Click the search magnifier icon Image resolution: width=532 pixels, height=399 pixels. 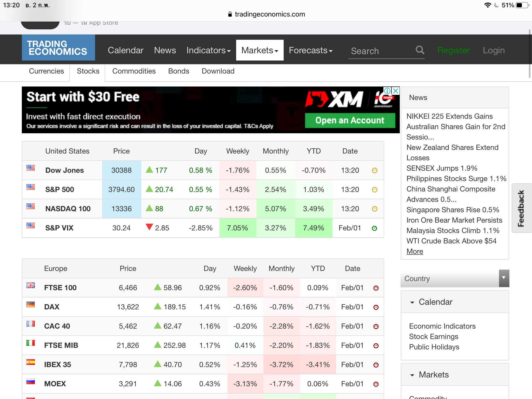point(420,50)
